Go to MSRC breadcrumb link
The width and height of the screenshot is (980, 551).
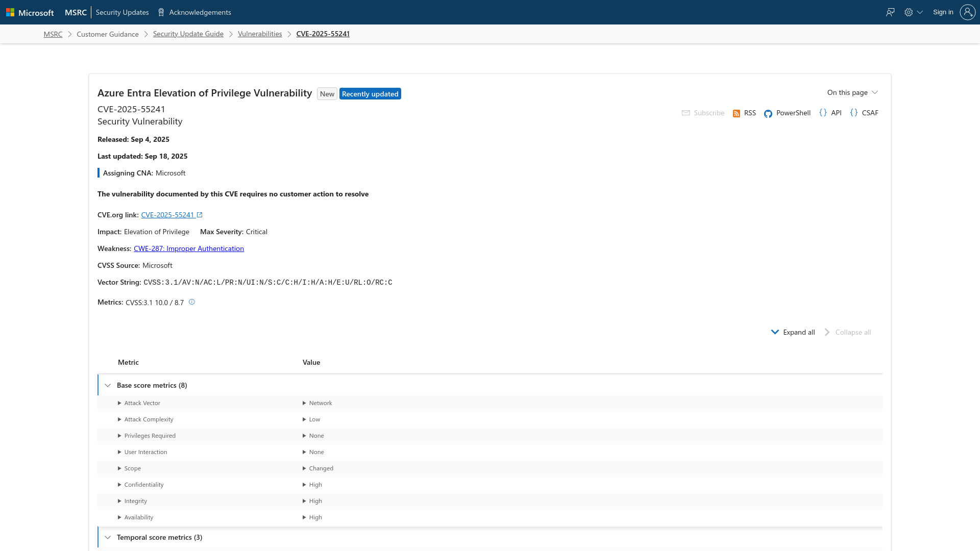(53, 34)
